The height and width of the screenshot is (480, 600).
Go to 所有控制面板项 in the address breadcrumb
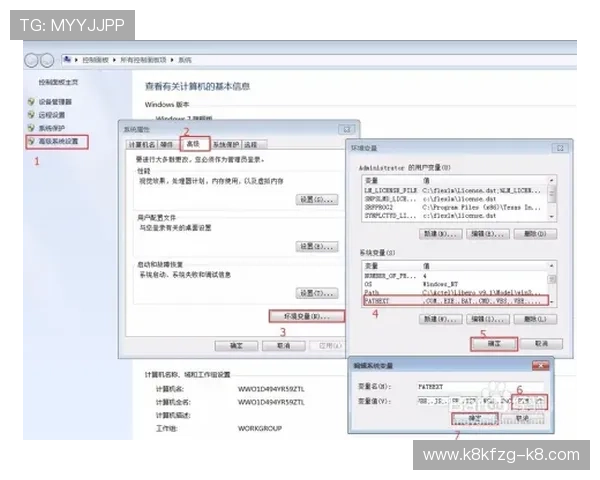click(x=143, y=60)
